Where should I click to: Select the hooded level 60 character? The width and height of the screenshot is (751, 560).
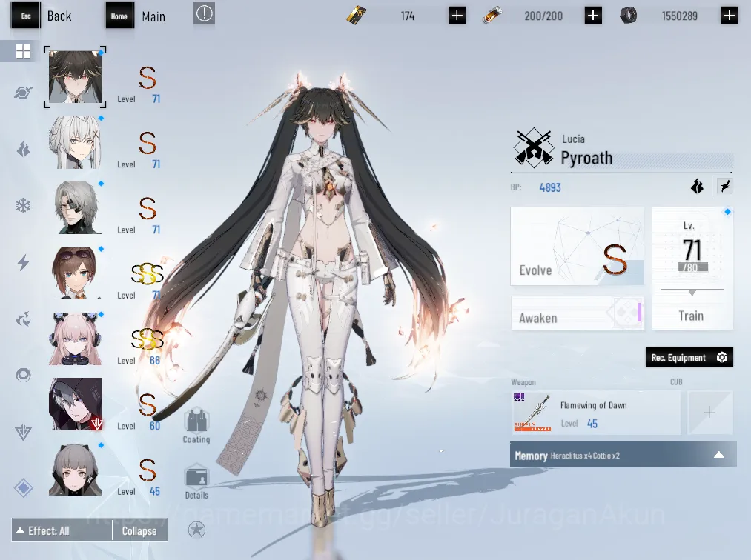click(x=75, y=404)
